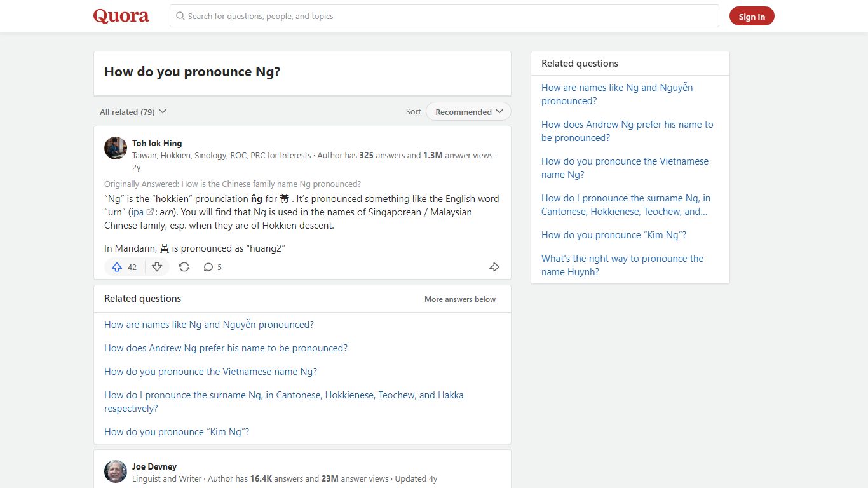Open sidebar question about "Kim Ng"
This screenshot has width=868, height=488.
coord(614,235)
